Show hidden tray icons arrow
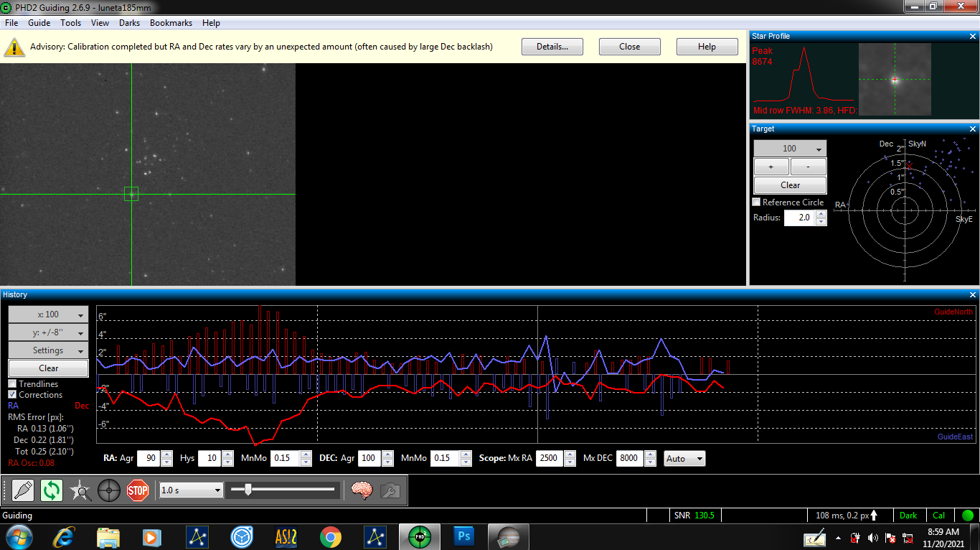980x550 pixels. pyautogui.click(x=838, y=538)
